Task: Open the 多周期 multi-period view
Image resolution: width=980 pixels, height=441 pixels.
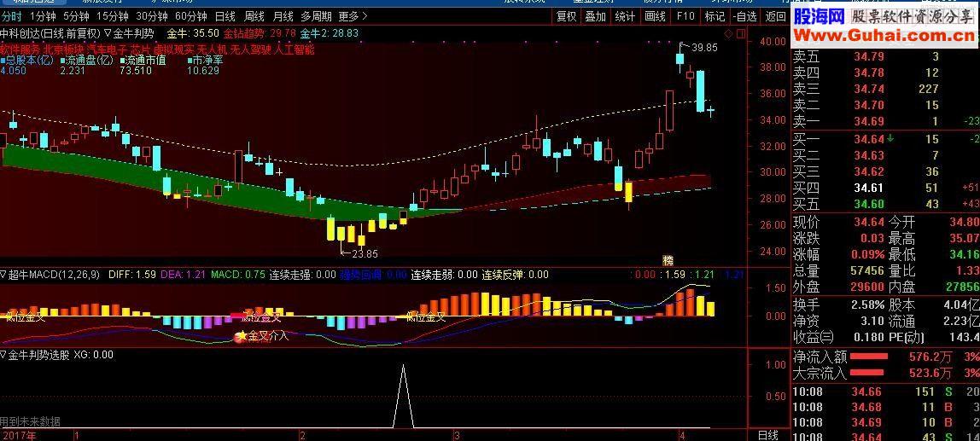Action: (316, 16)
